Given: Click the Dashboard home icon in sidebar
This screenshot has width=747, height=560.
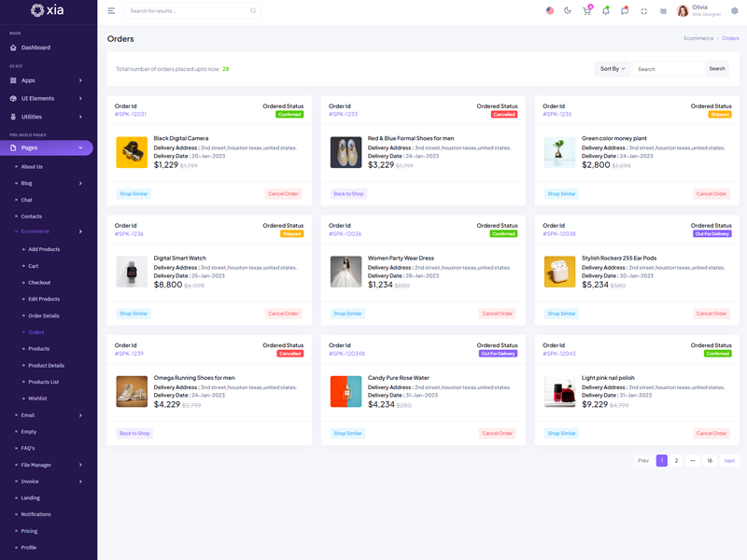Looking at the screenshot, I should tap(13, 48).
